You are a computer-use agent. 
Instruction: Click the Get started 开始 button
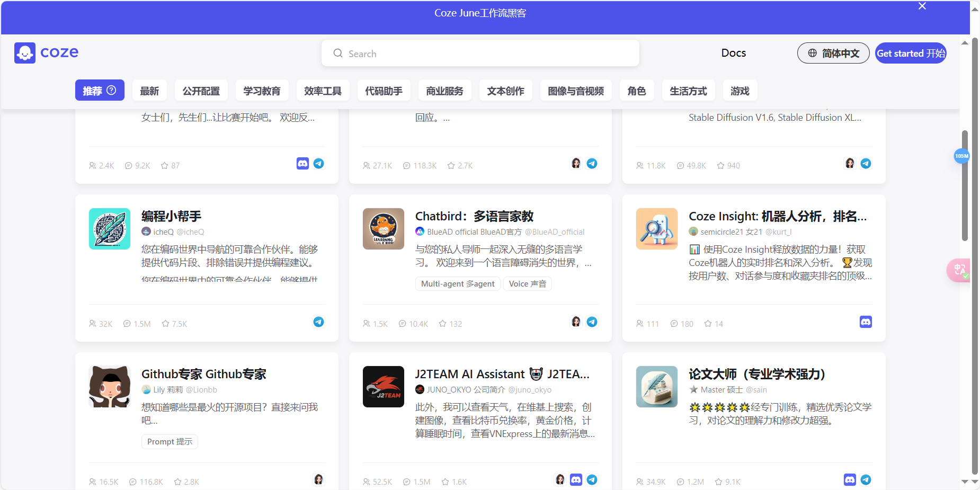[x=910, y=53]
